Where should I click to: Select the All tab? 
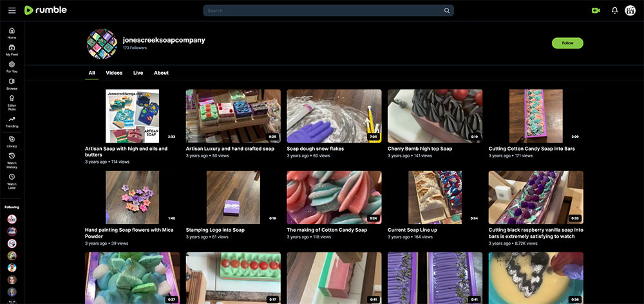pyautogui.click(x=91, y=73)
